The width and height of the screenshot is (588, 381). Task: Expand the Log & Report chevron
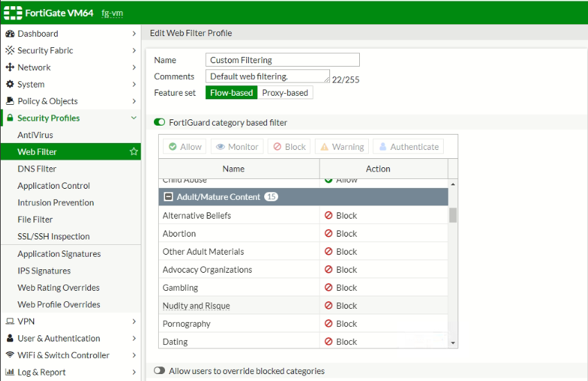coord(134,372)
